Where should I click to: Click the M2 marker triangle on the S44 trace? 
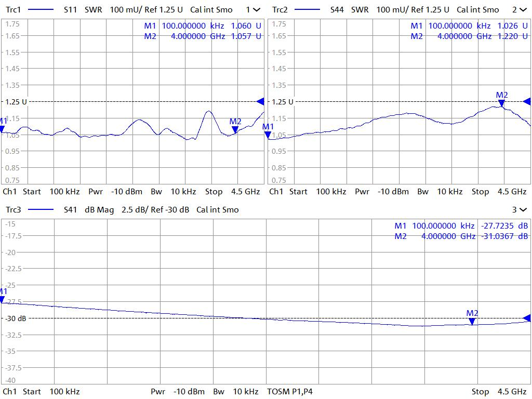[501, 103]
